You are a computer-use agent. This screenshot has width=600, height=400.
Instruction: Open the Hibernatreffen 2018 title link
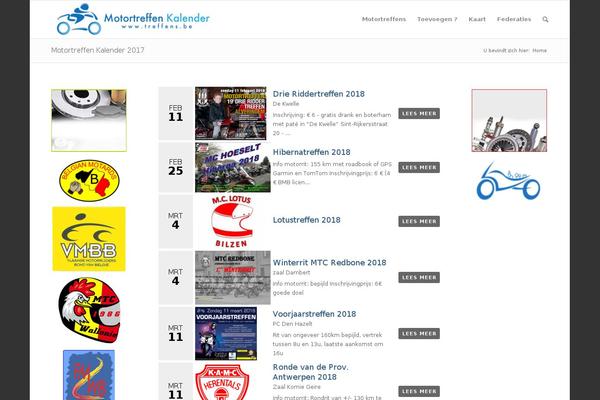(311, 152)
